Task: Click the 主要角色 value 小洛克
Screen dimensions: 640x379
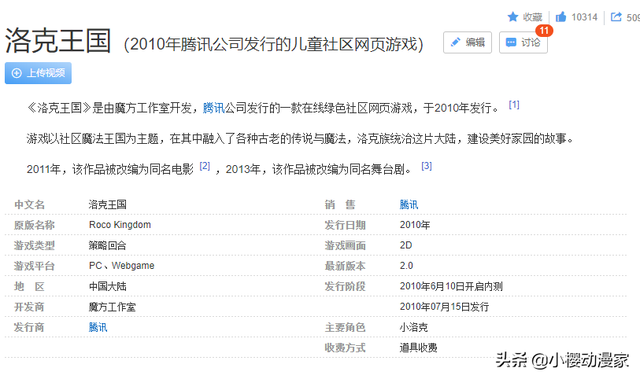Action: (x=413, y=327)
